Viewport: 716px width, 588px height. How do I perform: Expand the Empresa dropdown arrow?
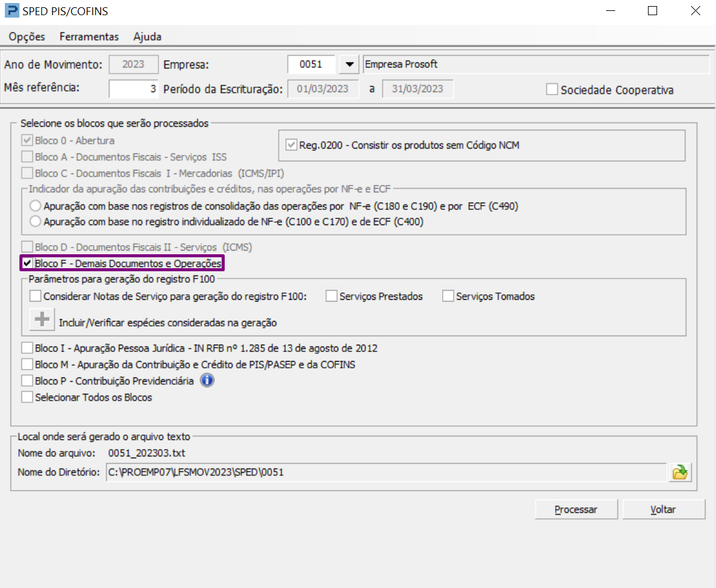[x=349, y=64]
